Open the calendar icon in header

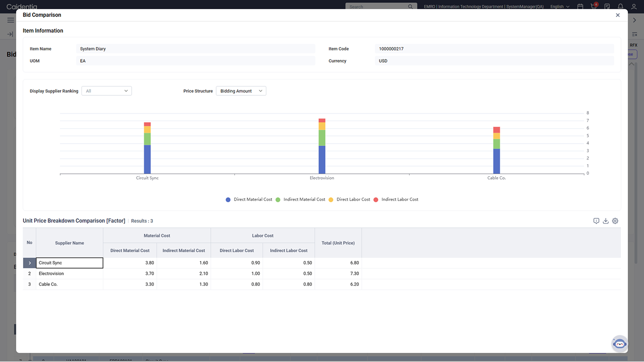pyautogui.click(x=580, y=6)
